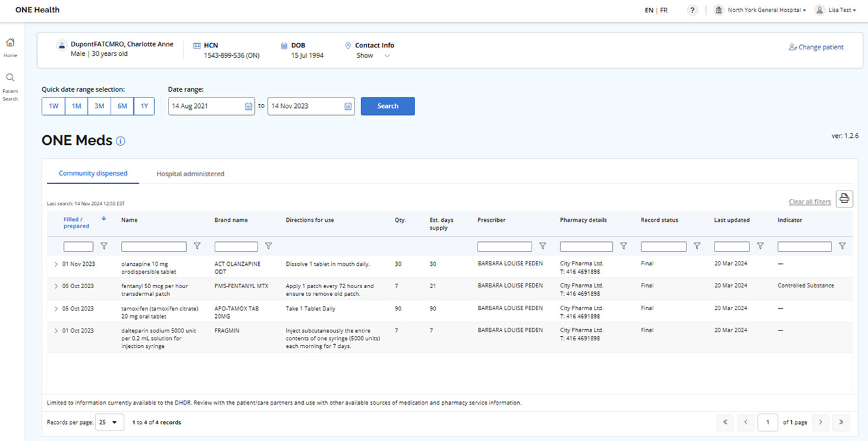
Task: Go to first page of records
Action: coord(726,422)
